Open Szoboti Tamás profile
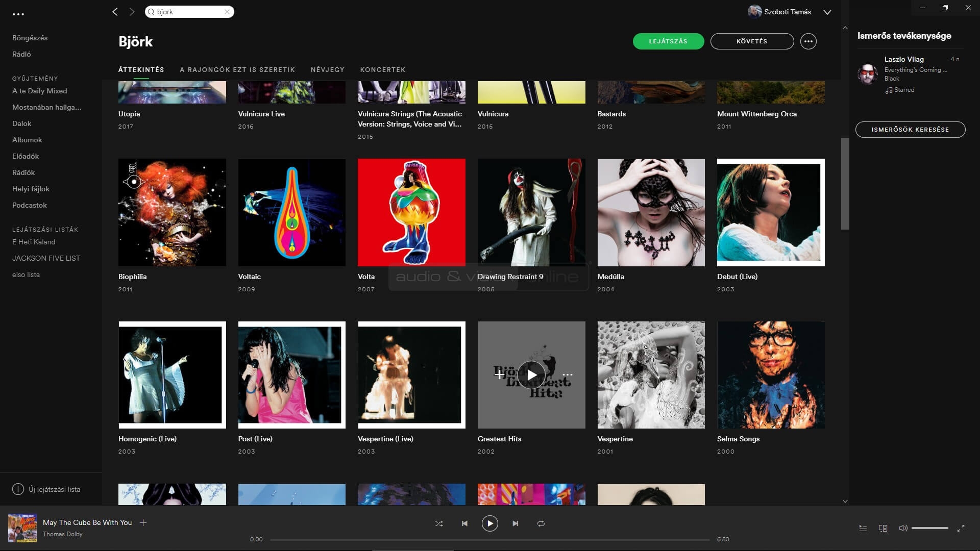Viewport: 980px width, 551px height. click(x=779, y=12)
